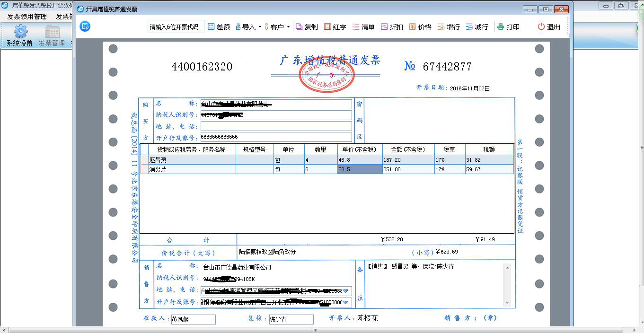Click the buyer 开户行及账号 field

pos(276,137)
